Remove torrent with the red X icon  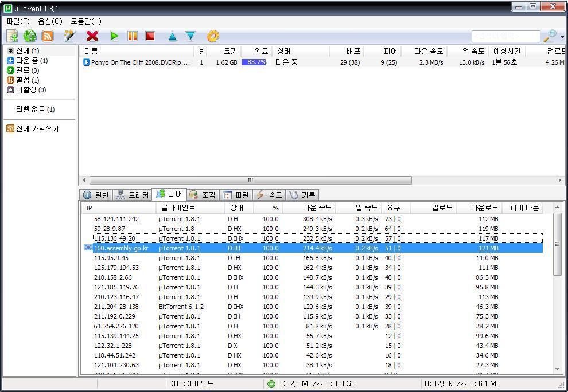(92, 36)
